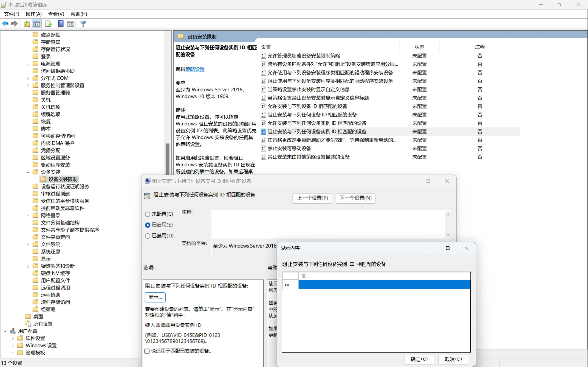Open the 查看(V) menu
588x367 pixels.
(x=56, y=14)
